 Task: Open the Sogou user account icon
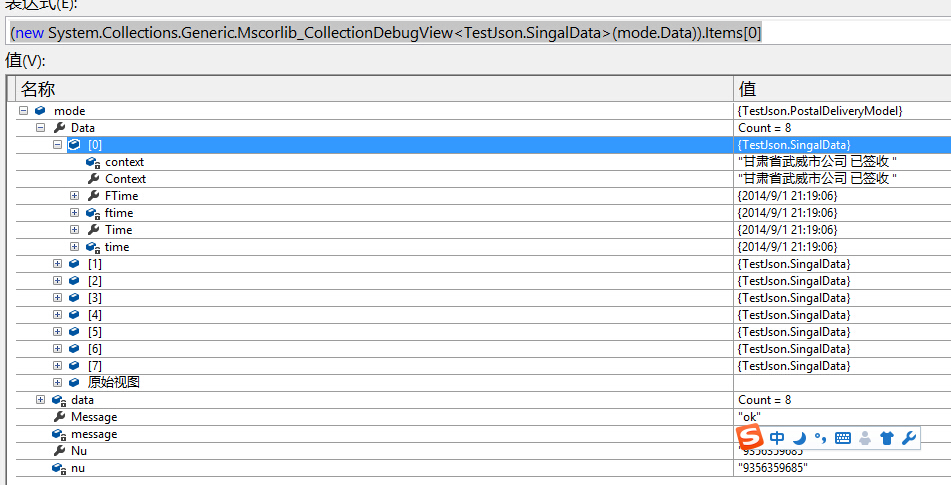click(x=865, y=438)
